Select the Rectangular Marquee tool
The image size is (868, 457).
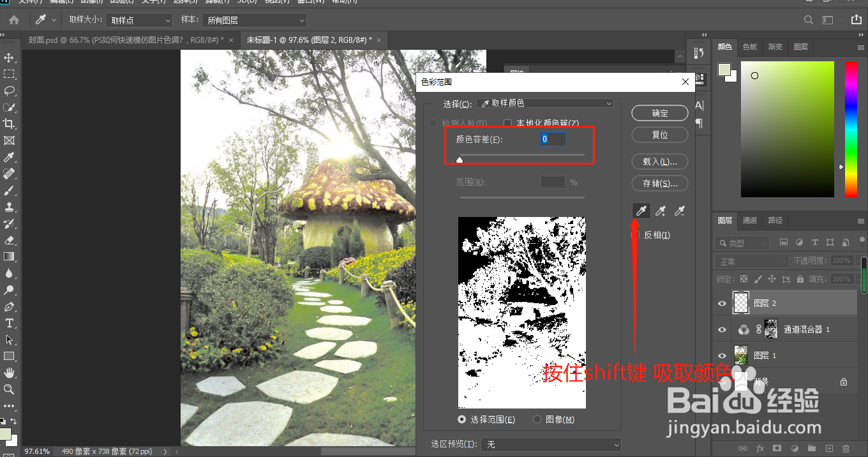9,74
